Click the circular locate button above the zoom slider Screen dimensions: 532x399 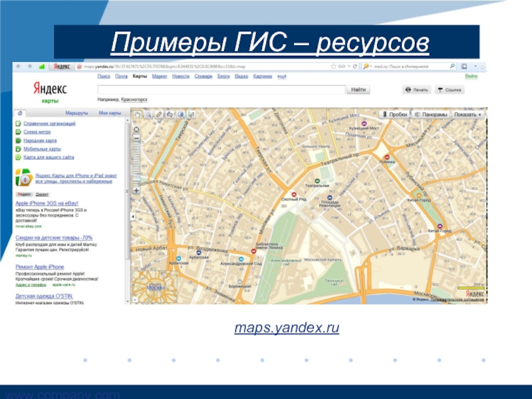(x=136, y=129)
